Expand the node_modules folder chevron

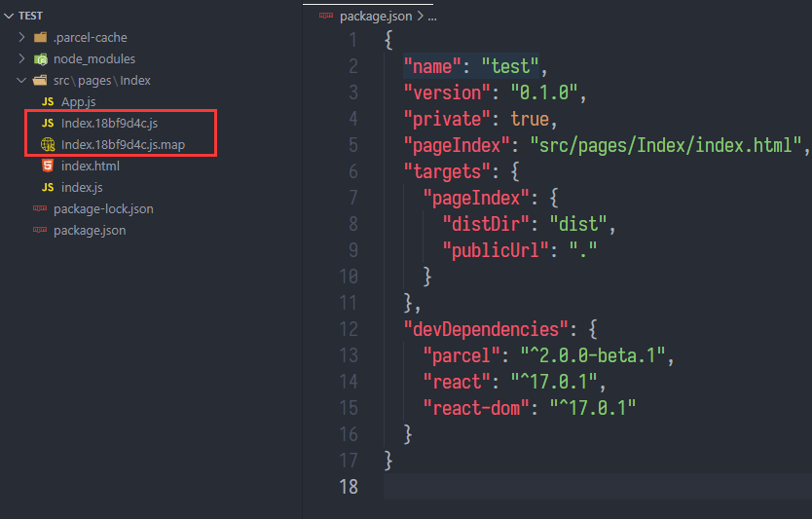point(21,58)
